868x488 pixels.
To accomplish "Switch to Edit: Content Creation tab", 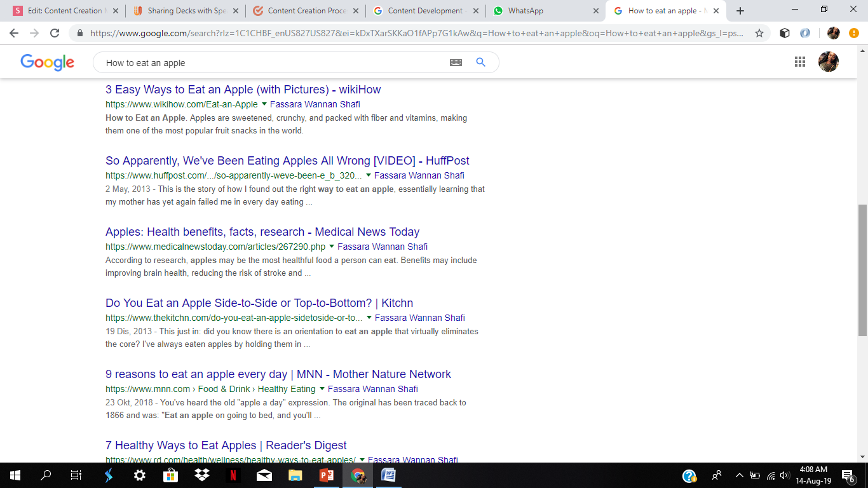I will 65,11.
